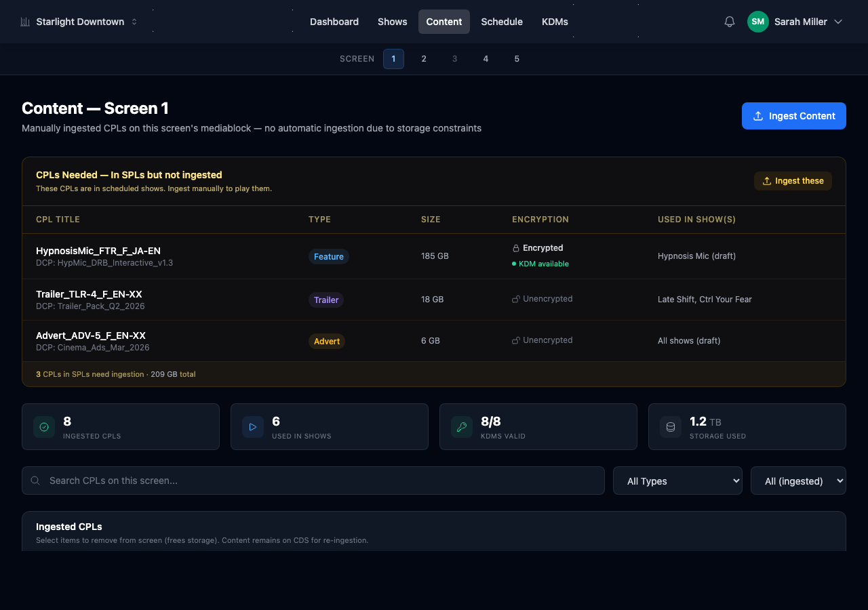Image resolution: width=868 pixels, height=610 pixels.
Task: Click the unlocked icon in Trailer_TLR-4 row
Action: pos(516,299)
